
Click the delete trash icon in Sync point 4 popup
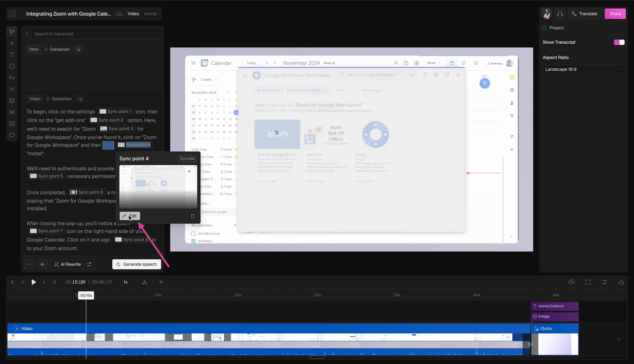click(x=192, y=216)
